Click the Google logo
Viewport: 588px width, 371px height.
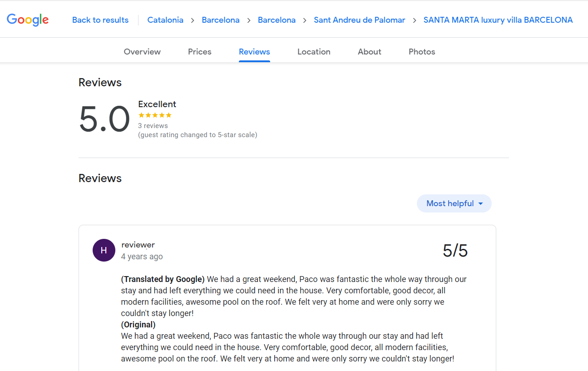coord(28,20)
